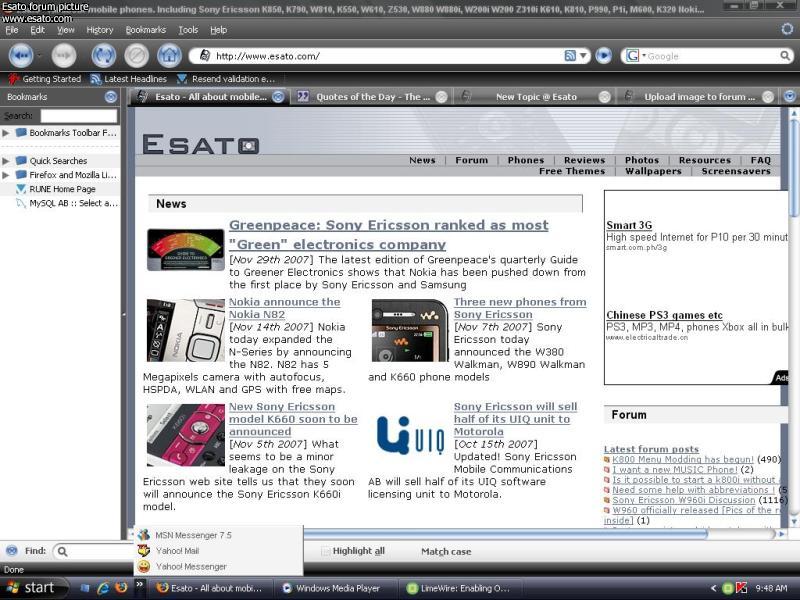Switch to LimeWire taskbar item

coord(463,588)
